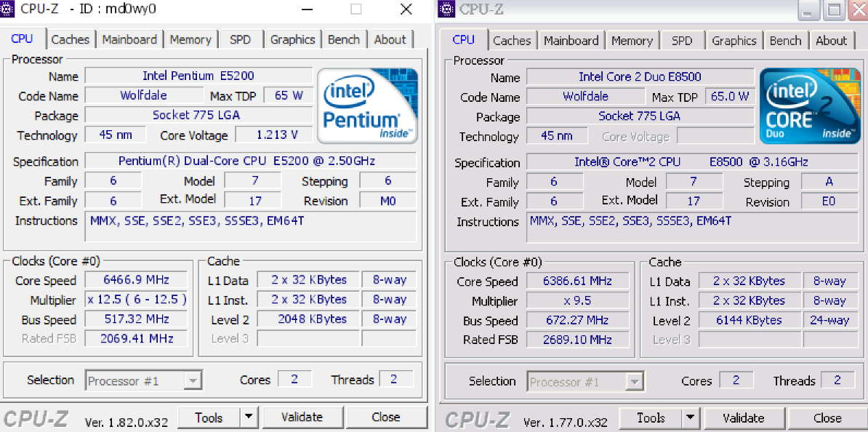
Task: Open Bench tab in right window
Action: click(785, 41)
